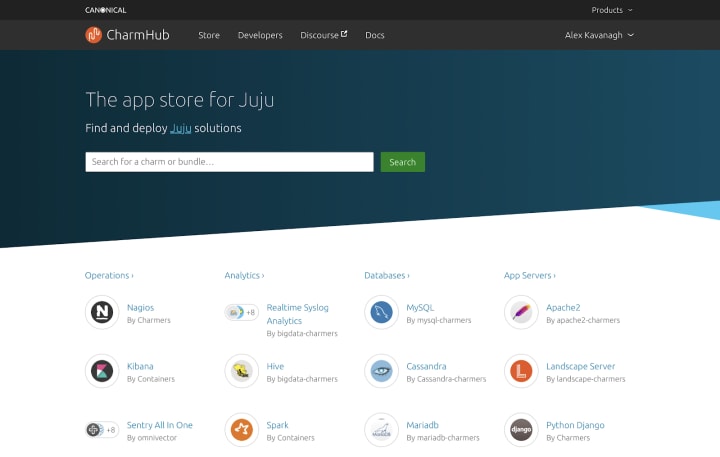Image resolution: width=720 pixels, height=457 pixels.
Task: Click the Canonical logo
Action: [106, 10]
